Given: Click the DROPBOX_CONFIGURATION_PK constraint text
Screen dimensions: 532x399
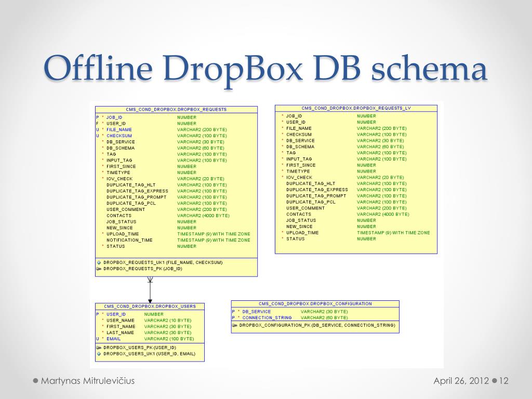Looking at the screenshot, I should click(x=317, y=325).
